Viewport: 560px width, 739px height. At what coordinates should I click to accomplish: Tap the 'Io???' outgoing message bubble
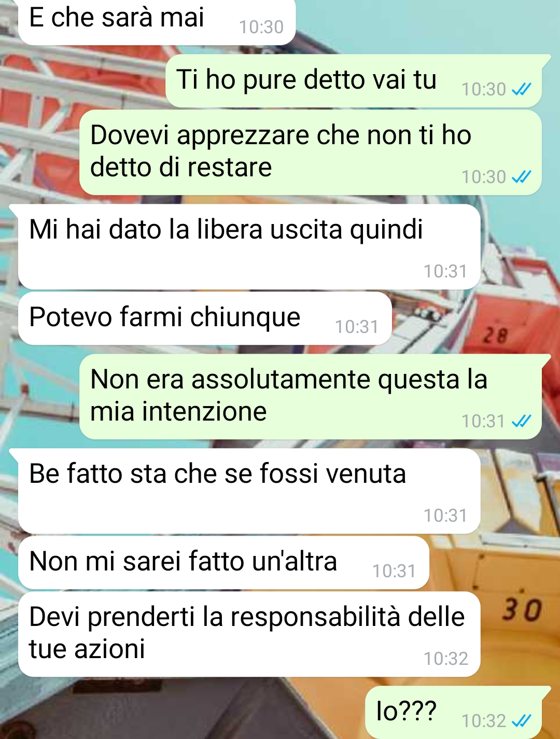click(454, 713)
